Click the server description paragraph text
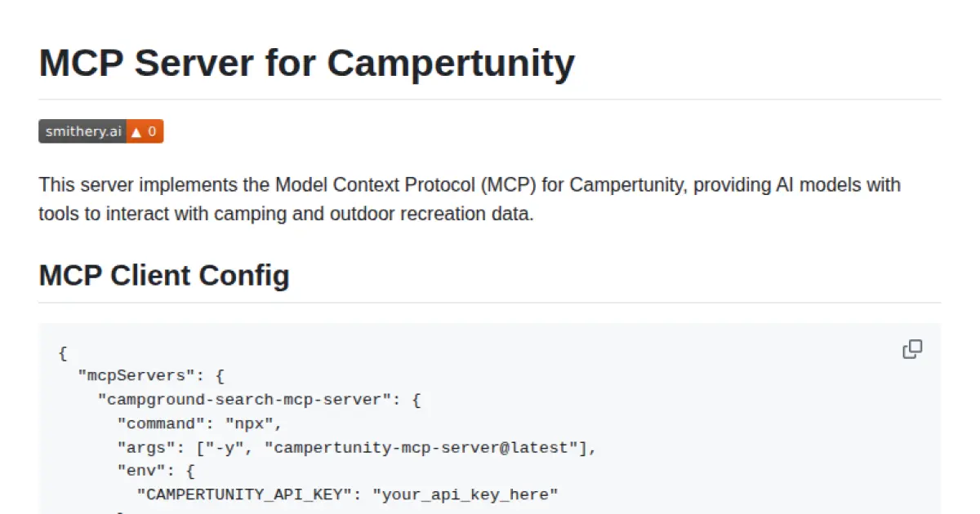980x514 pixels. pyautogui.click(x=470, y=199)
